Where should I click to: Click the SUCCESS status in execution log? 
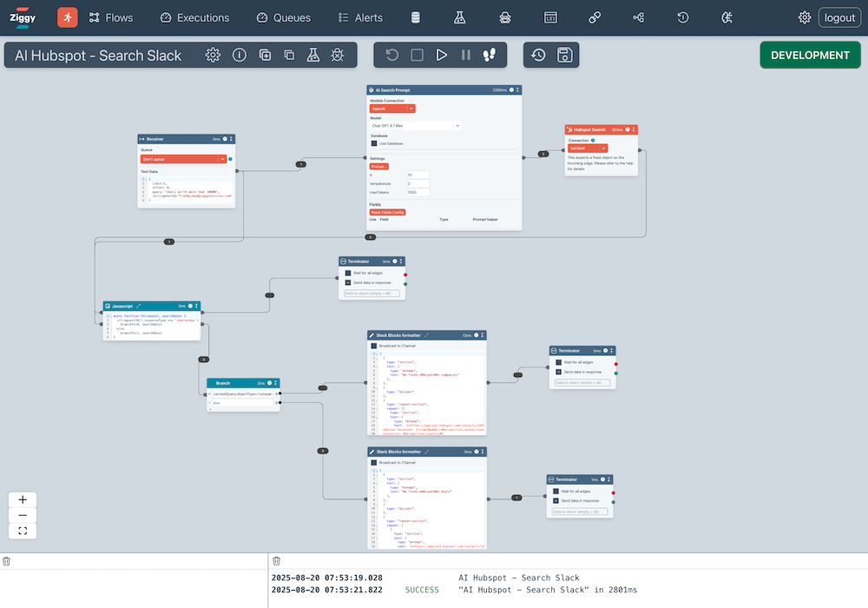422,590
